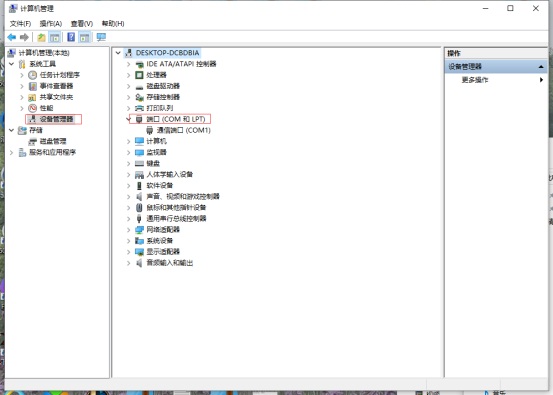The image size is (553, 395).
Task: Open the 文件(F) menu
Action: coord(20,24)
